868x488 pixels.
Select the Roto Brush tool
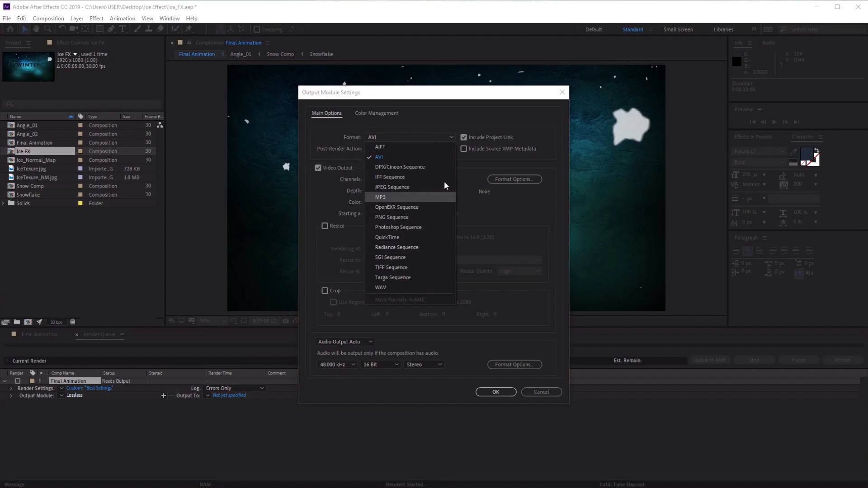point(175,28)
